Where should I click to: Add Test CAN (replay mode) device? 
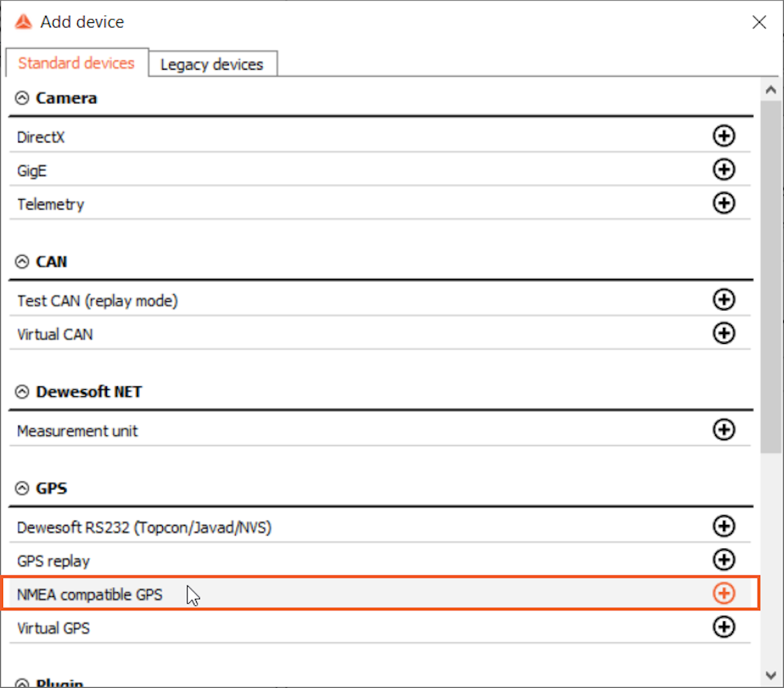tap(724, 300)
